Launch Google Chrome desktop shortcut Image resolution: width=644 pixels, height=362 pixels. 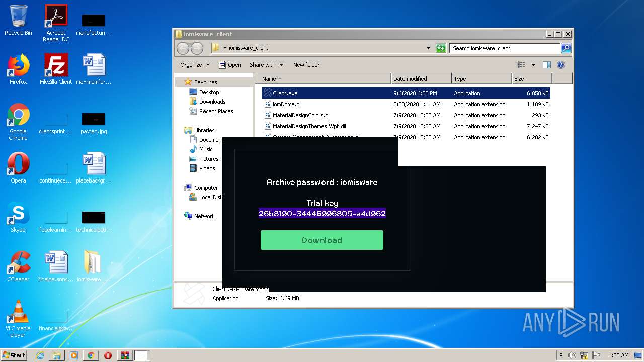tap(18, 122)
